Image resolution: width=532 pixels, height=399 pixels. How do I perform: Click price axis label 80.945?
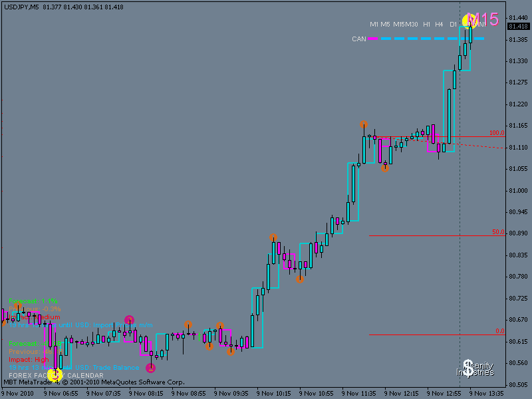point(518,212)
